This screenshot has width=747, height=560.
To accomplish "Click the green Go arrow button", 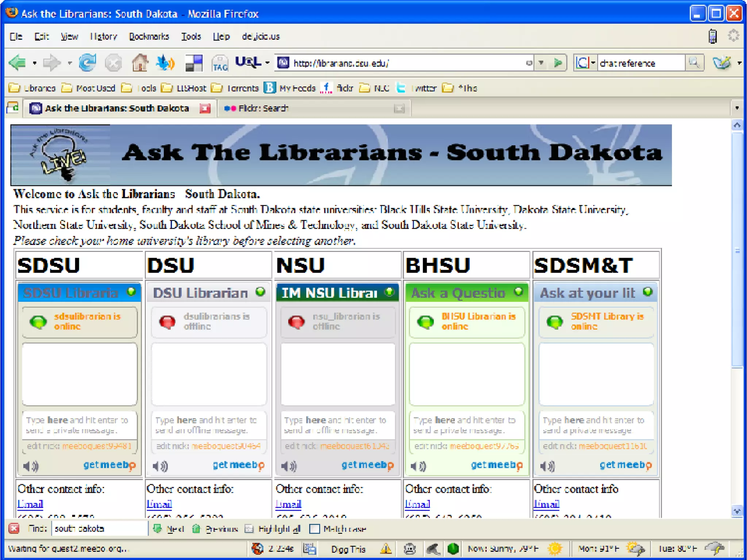I will [x=557, y=63].
